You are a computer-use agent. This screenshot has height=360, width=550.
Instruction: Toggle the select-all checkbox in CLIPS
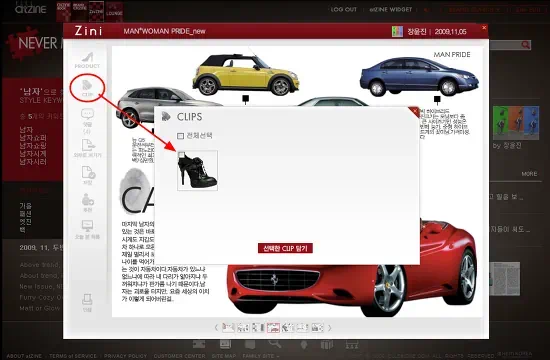[x=181, y=136]
